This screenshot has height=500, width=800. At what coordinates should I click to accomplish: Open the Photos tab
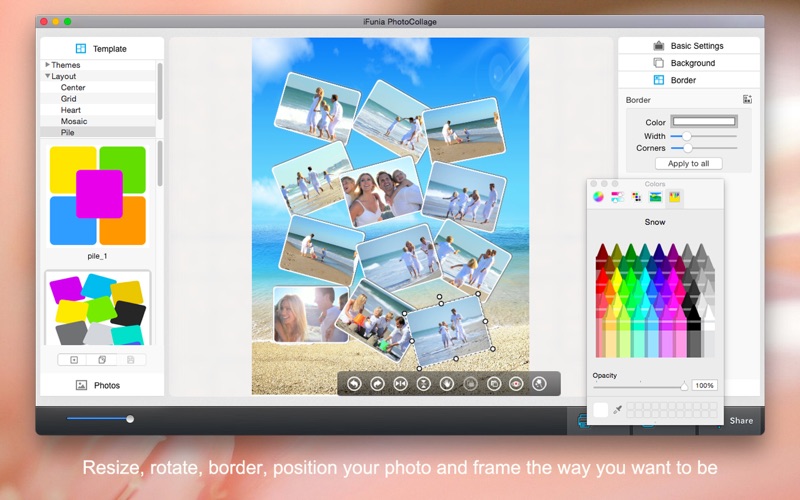tap(102, 385)
